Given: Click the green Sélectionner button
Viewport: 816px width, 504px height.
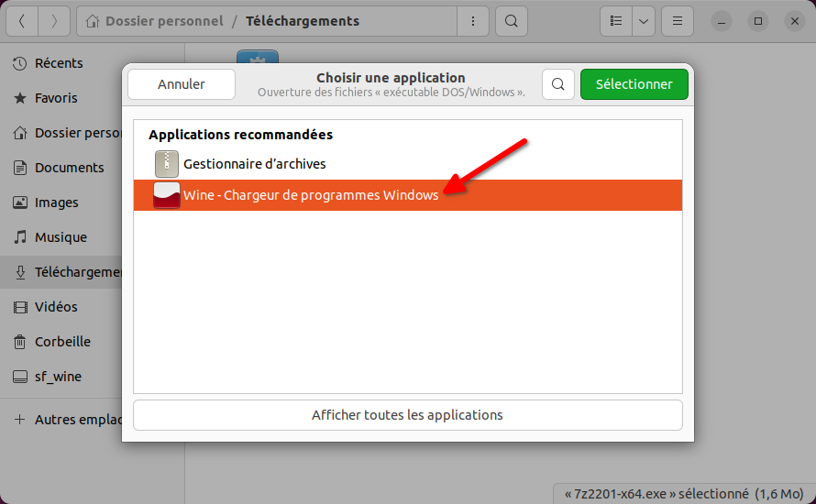Looking at the screenshot, I should 634,84.
